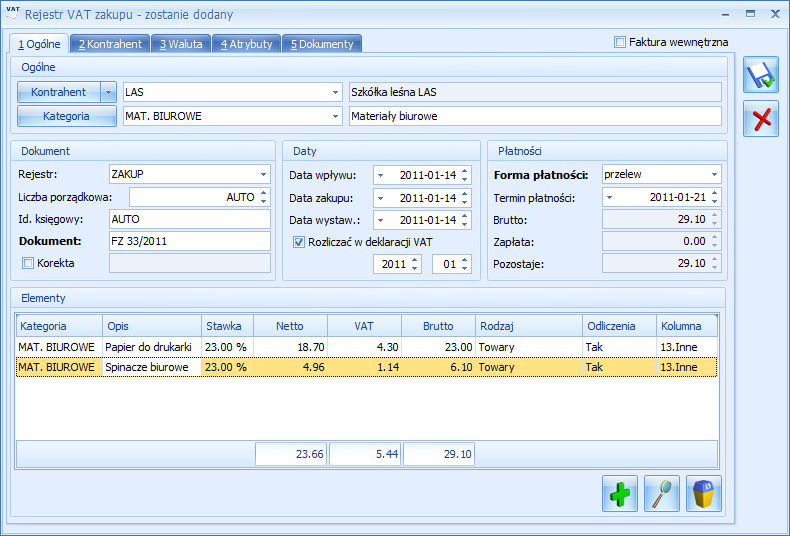Select the Spinacze biurowe cell
Image resolution: width=790 pixels, height=536 pixels.
tap(152, 367)
